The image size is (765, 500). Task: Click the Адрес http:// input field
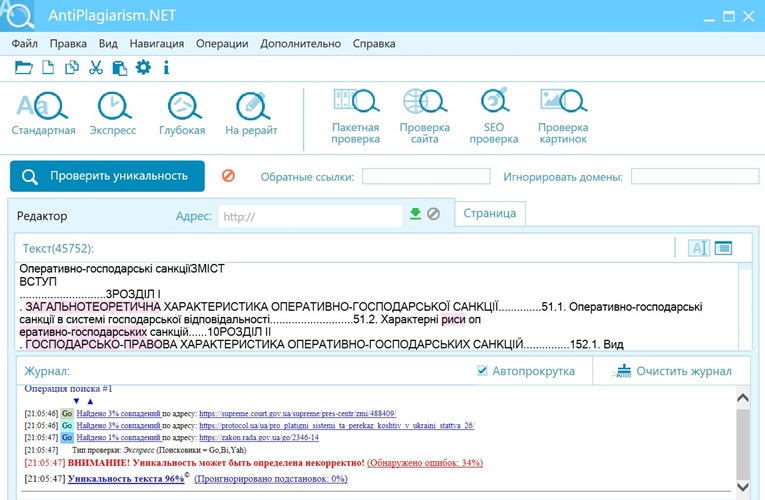coord(310,216)
